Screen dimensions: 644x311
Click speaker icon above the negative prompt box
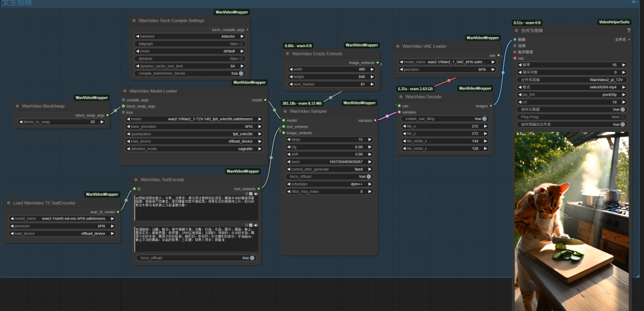pyautogui.click(x=256, y=225)
